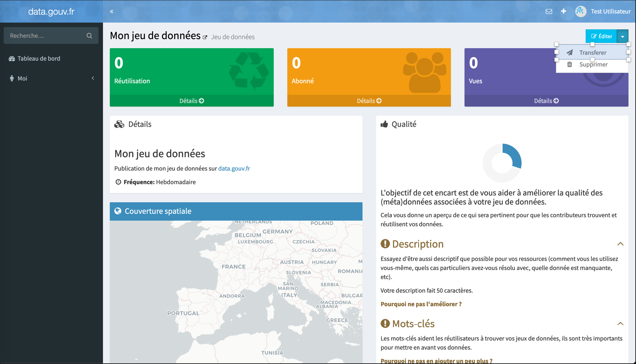This screenshot has width=636, height=364.
Task: Click the search magnifier icon
Action: tap(89, 35)
